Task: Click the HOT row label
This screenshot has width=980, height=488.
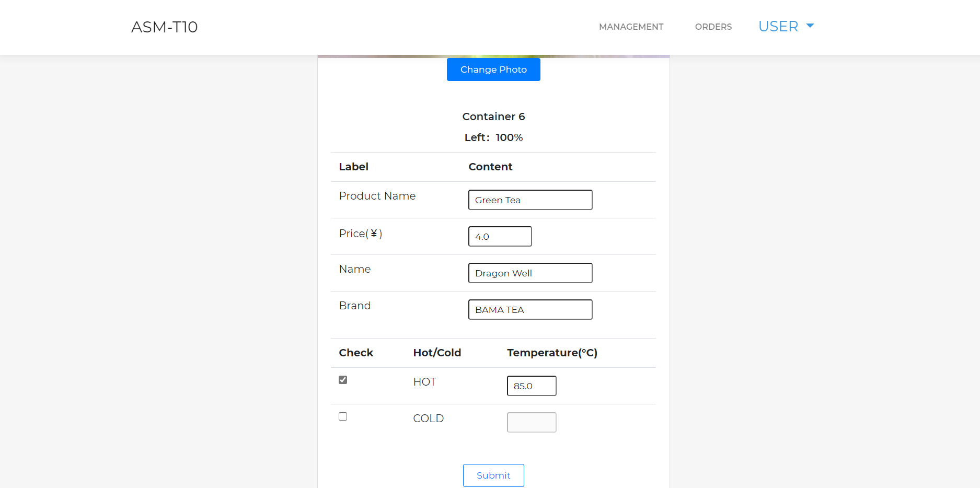Action: pyautogui.click(x=424, y=382)
